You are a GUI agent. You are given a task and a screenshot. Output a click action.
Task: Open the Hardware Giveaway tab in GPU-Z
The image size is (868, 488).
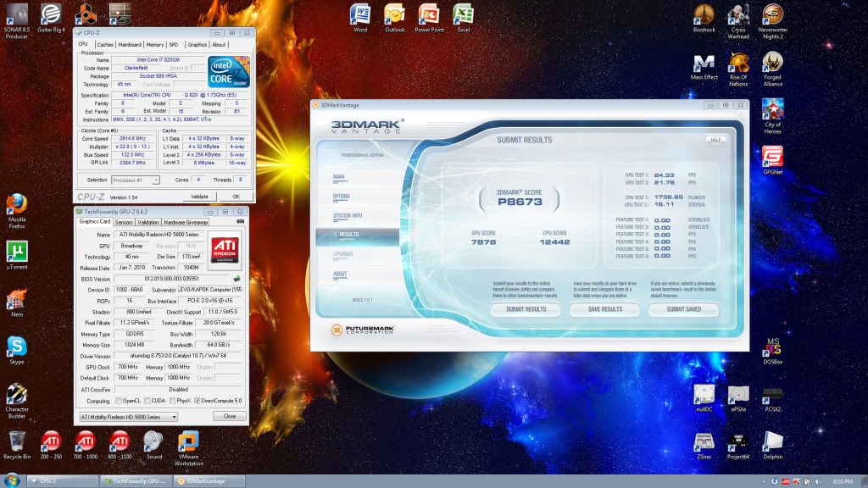[x=186, y=223]
